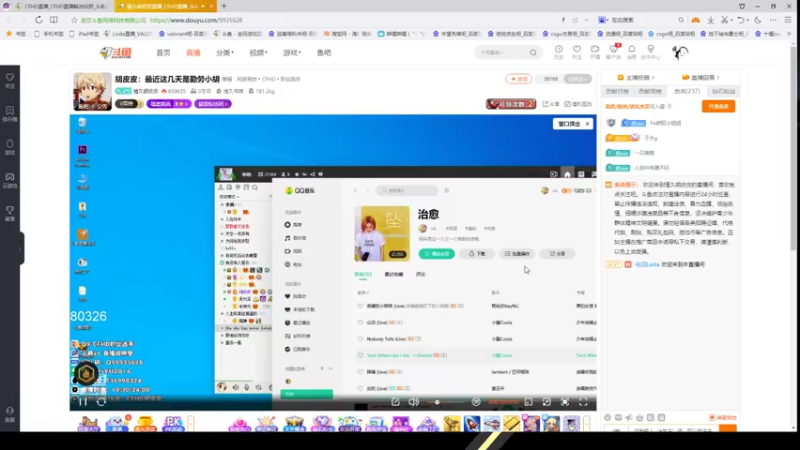Open the 创作中心 lightbulb icon
800x450 pixels.
[651, 52]
